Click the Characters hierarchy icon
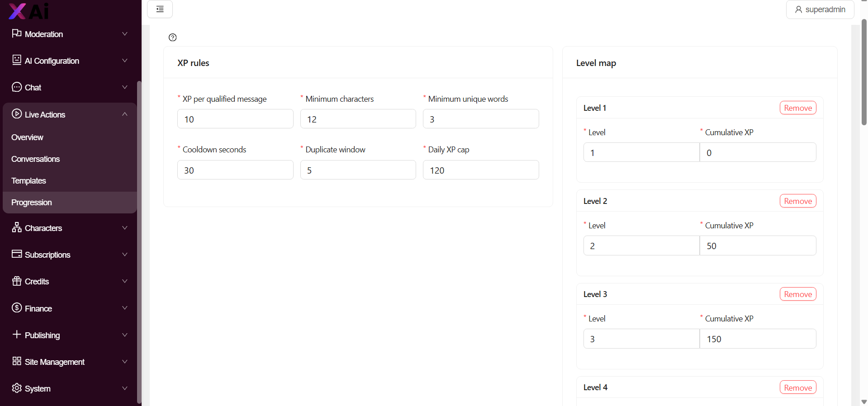 [x=17, y=227]
